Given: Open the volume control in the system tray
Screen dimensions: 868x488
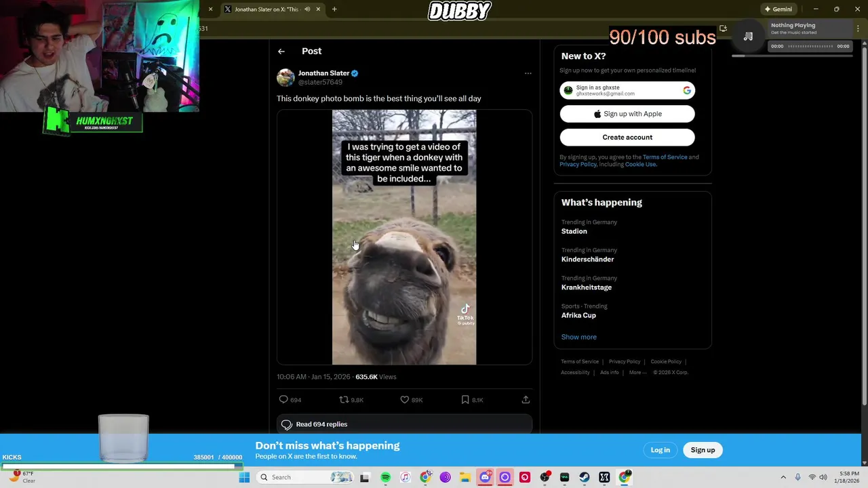Looking at the screenshot, I should point(823,477).
